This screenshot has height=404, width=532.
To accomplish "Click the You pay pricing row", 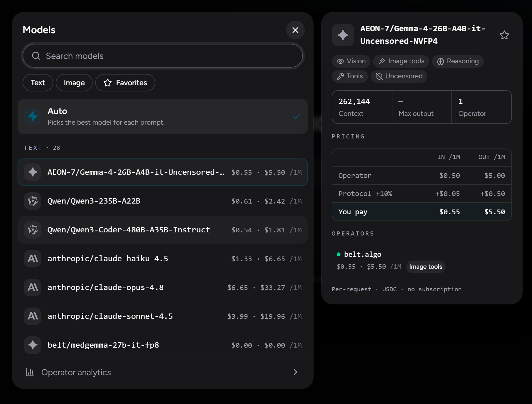I will pyautogui.click(x=422, y=212).
